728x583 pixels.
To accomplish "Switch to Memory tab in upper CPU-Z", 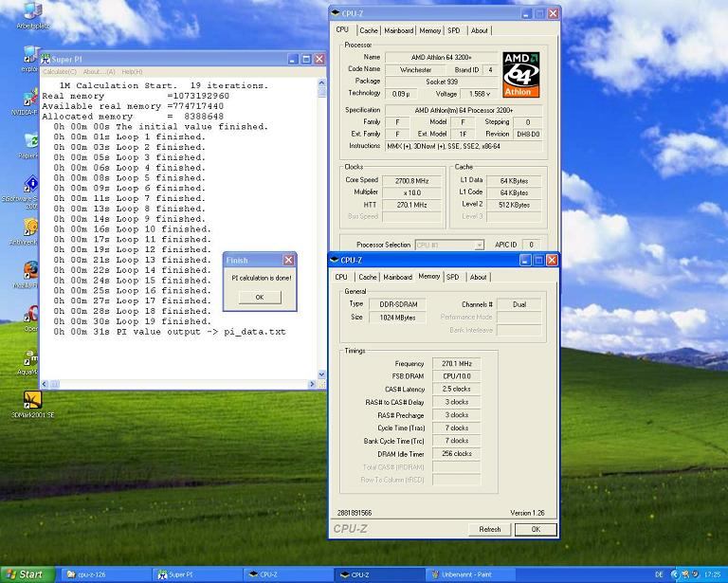I will [429, 30].
